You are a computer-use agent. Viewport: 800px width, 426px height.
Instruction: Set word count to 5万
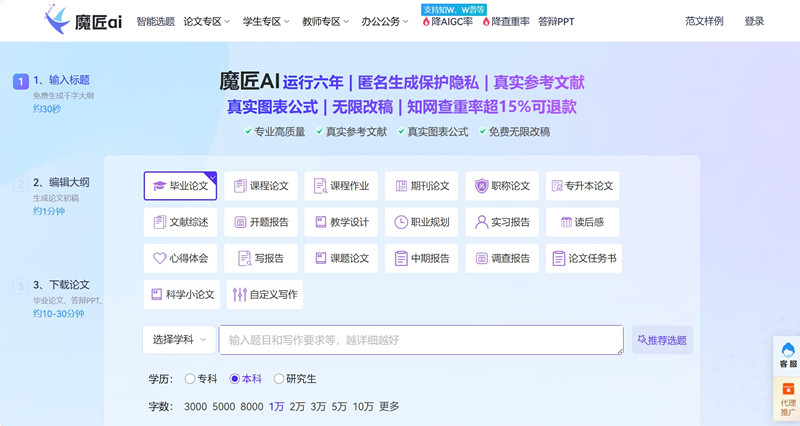point(339,407)
